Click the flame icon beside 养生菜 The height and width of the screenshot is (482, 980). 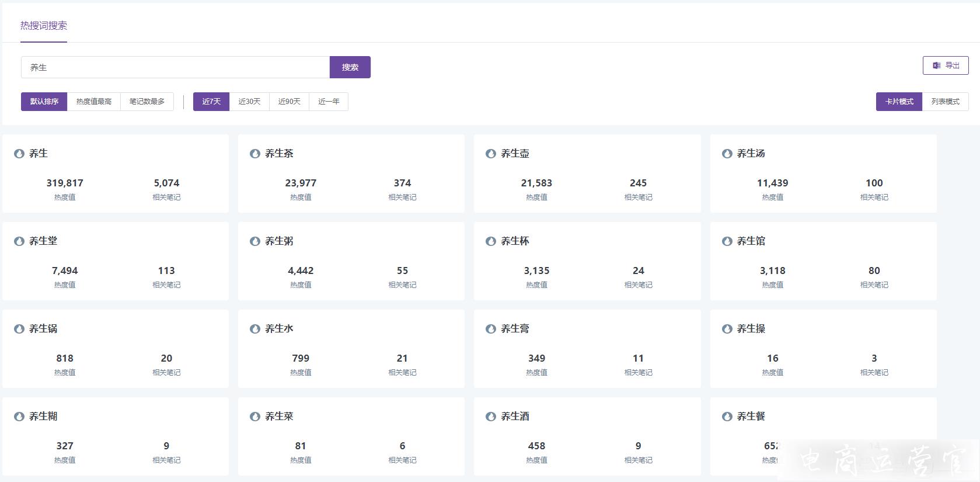pos(255,417)
